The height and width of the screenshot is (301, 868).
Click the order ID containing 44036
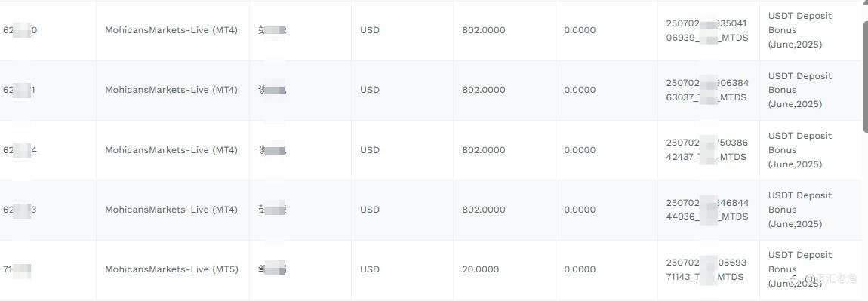tap(707, 210)
